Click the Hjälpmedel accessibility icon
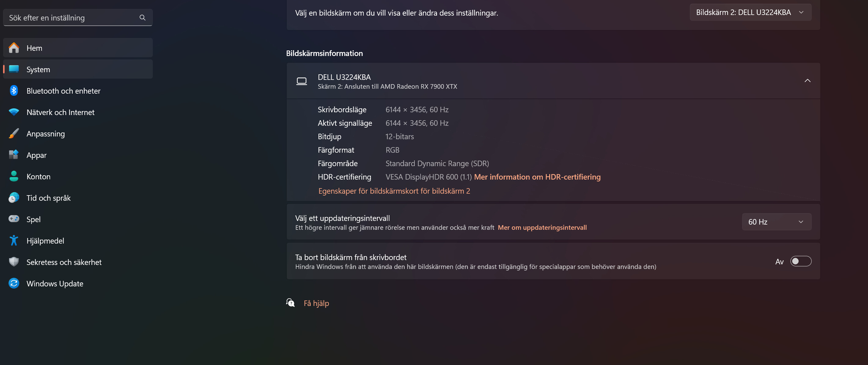Image resolution: width=868 pixels, height=365 pixels. point(14,240)
